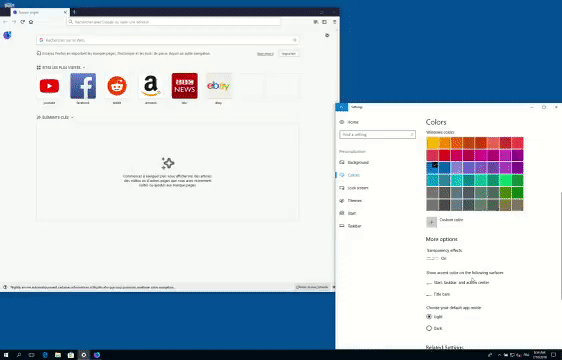Collapse the Highlights section chevron
Screen dimensions: 562x360
(72, 117)
